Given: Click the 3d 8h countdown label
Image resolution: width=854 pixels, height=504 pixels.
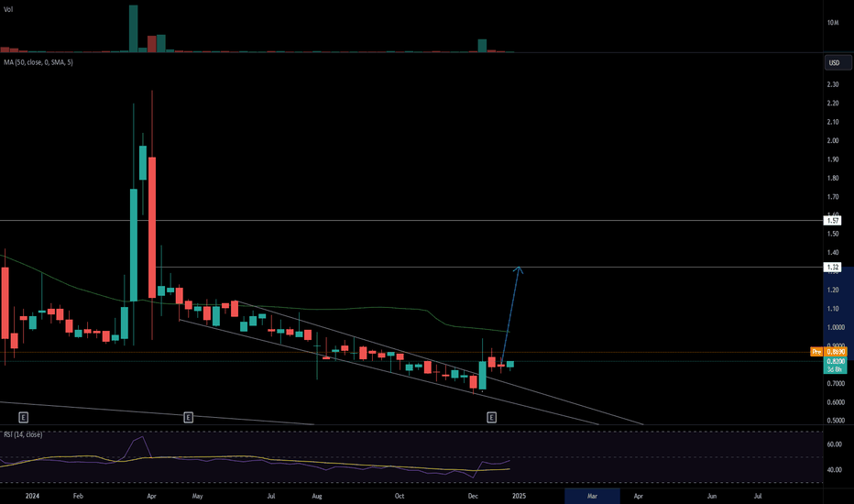Looking at the screenshot, I should pyautogui.click(x=836, y=369).
